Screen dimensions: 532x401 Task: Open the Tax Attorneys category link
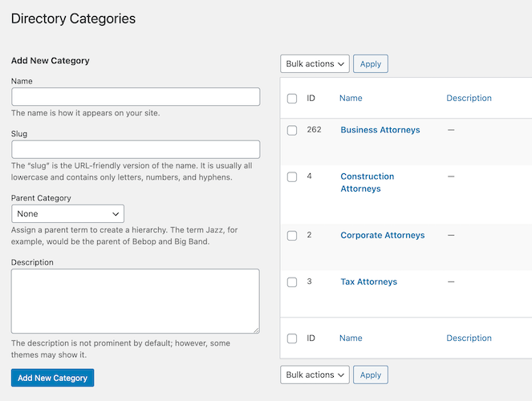(368, 282)
